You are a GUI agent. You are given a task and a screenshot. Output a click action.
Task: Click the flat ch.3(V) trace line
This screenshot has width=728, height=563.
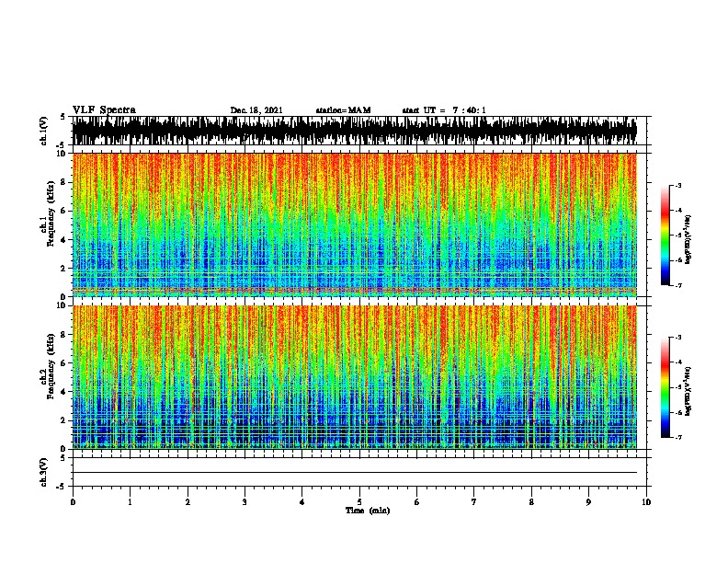pos(355,473)
